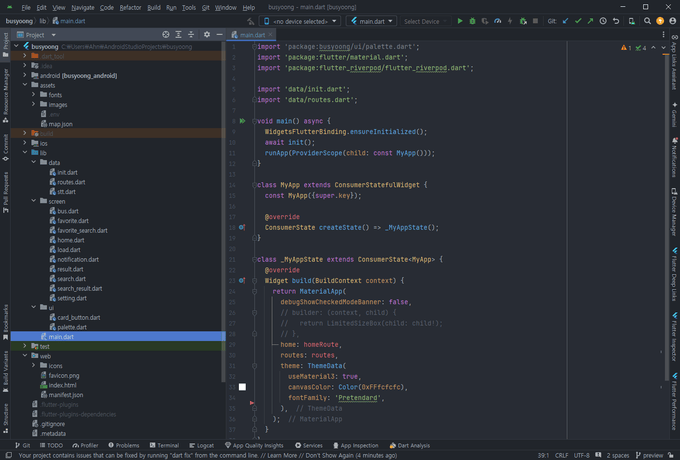Click Expand All in Project panel
The image size is (680, 460).
click(x=178, y=35)
